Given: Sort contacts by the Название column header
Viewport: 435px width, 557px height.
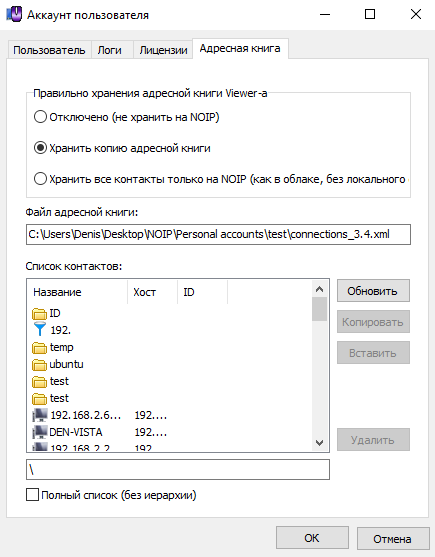Looking at the screenshot, I should tap(77, 292).
